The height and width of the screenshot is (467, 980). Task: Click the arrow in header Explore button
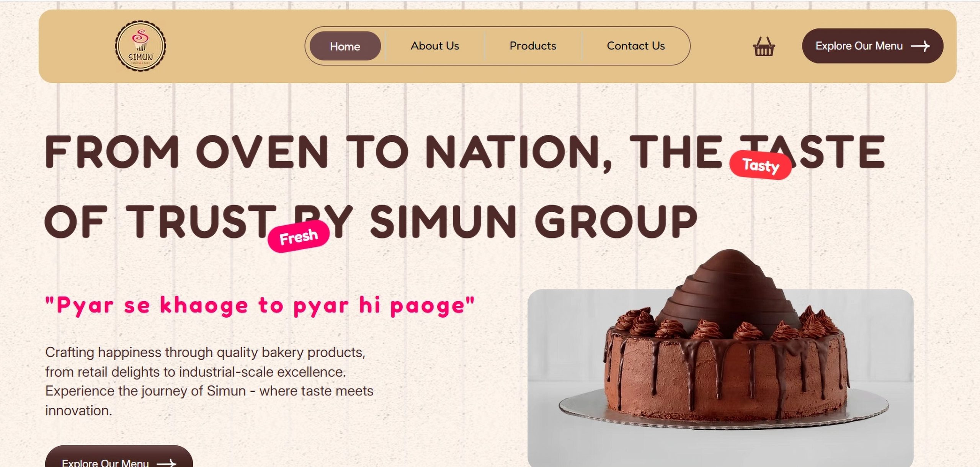tap(920, 46)
